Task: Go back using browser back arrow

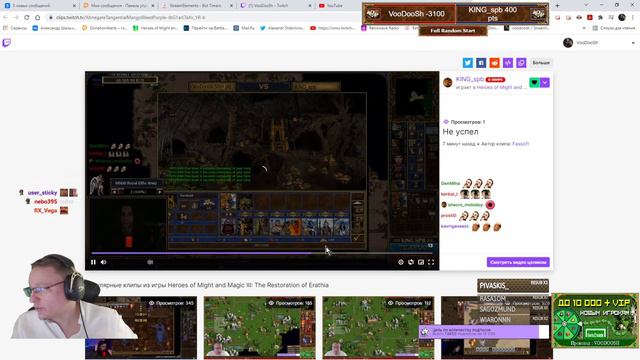Action: (x=5, y=18)
